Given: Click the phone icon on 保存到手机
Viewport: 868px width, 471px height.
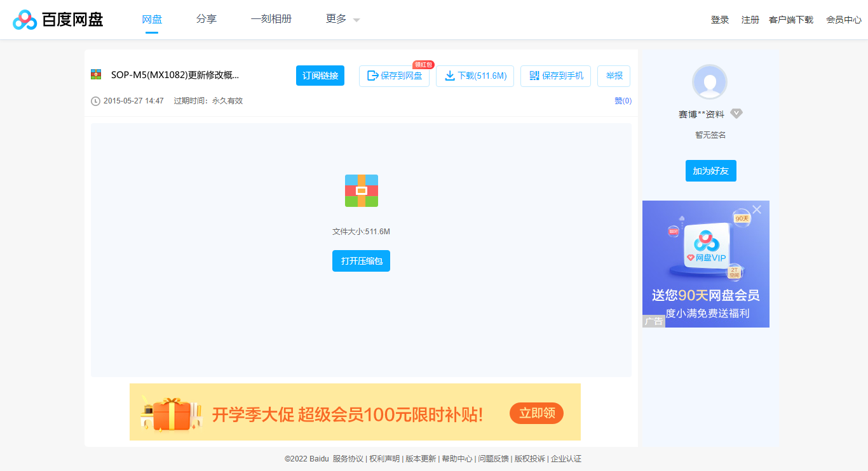Looking at the screenshot, I should click(536, 76).
